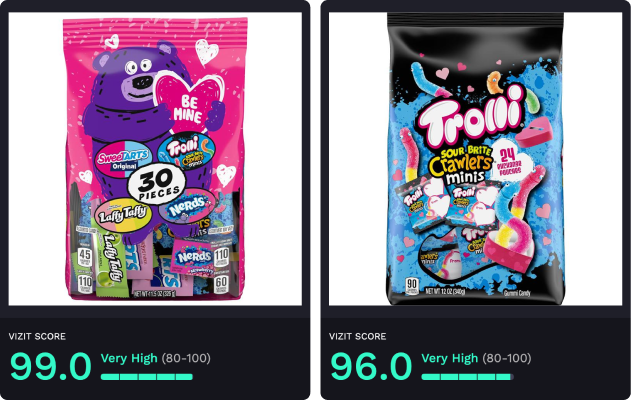The image size is (631, 400).
Task: Click the large Trolli logo on black bag
Action: pos(471,118)
